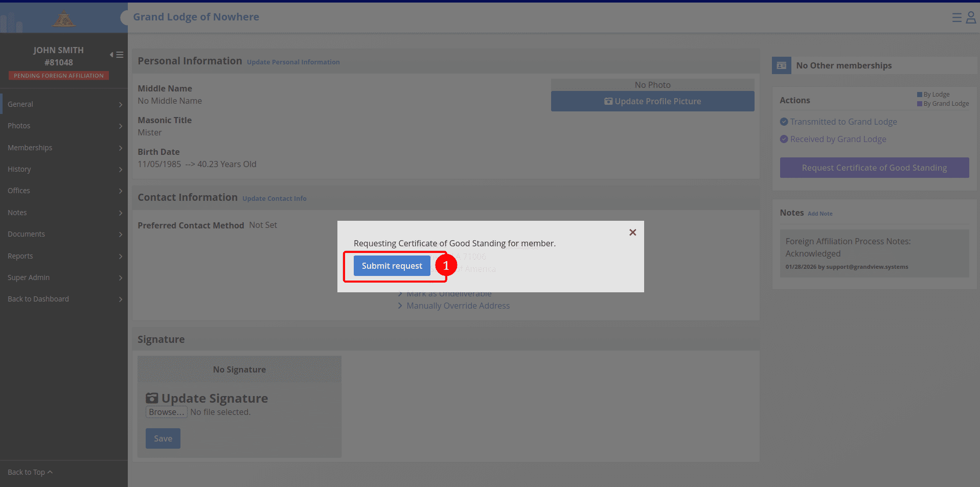Click the No Signature placeholder

pos(239,369)
